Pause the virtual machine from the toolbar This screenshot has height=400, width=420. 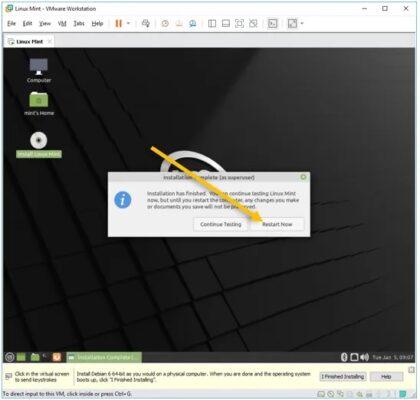click(118, 23)
